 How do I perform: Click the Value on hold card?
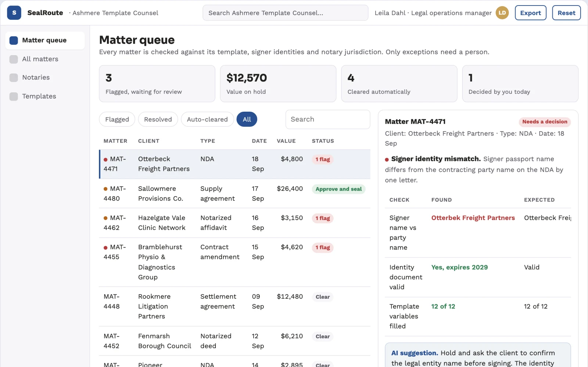(278, 84)
